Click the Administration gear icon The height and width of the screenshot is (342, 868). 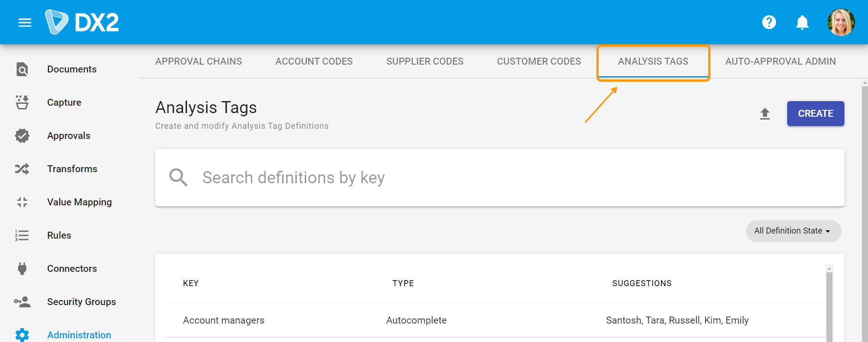[22, 335]
